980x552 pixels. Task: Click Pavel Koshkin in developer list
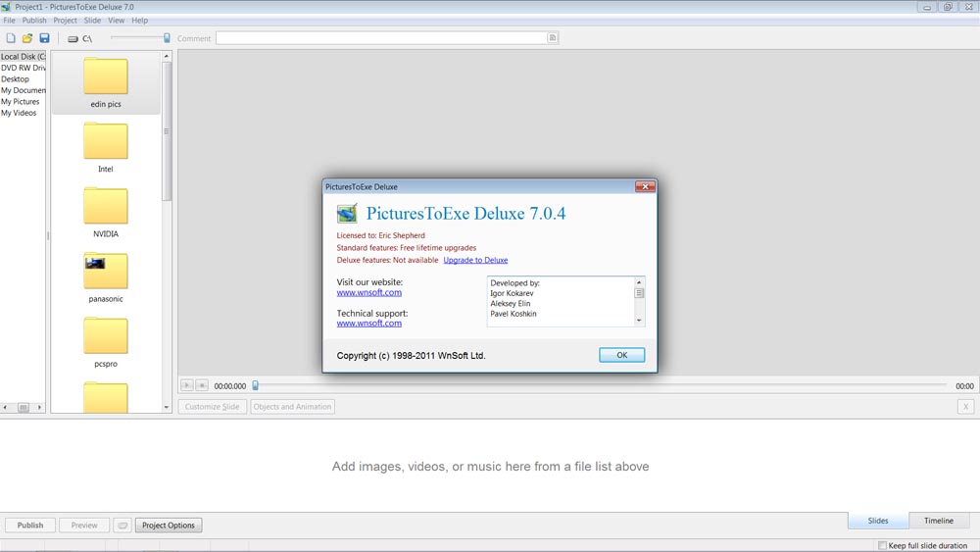[514, 314]
